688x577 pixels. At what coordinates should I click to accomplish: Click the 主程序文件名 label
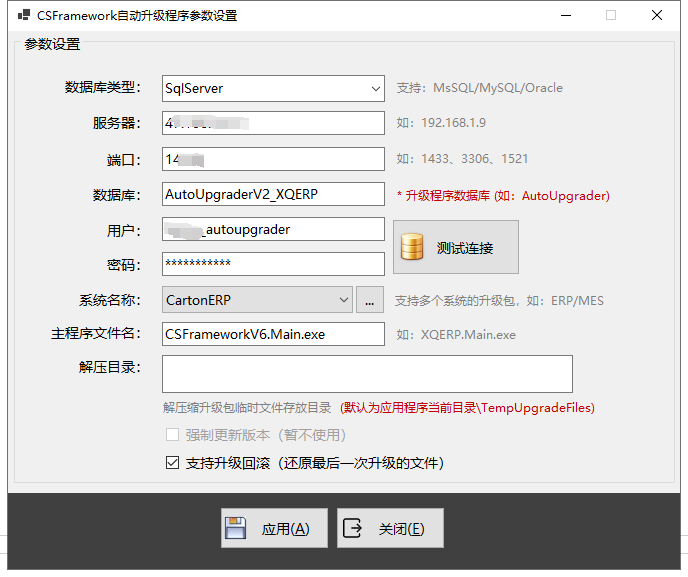tap(96, 333)
